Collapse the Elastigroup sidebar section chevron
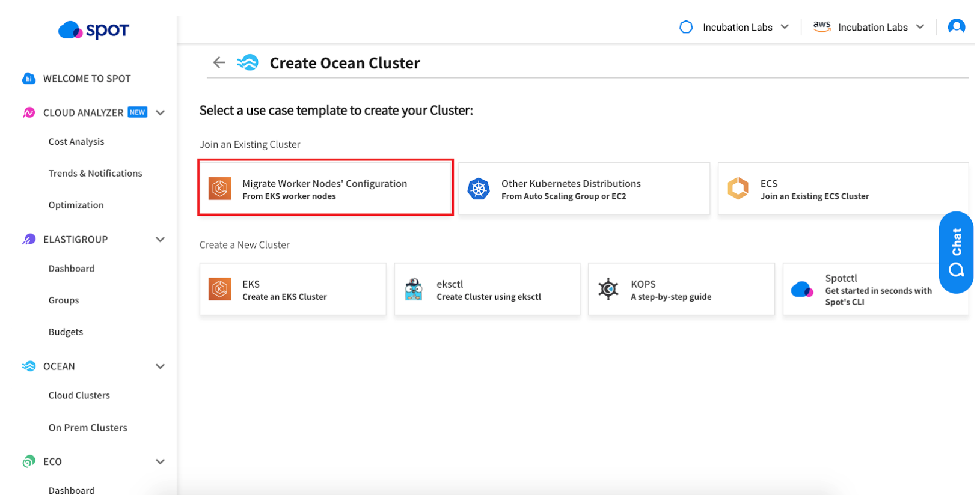The image size is (980, 495). coord(161,240)
